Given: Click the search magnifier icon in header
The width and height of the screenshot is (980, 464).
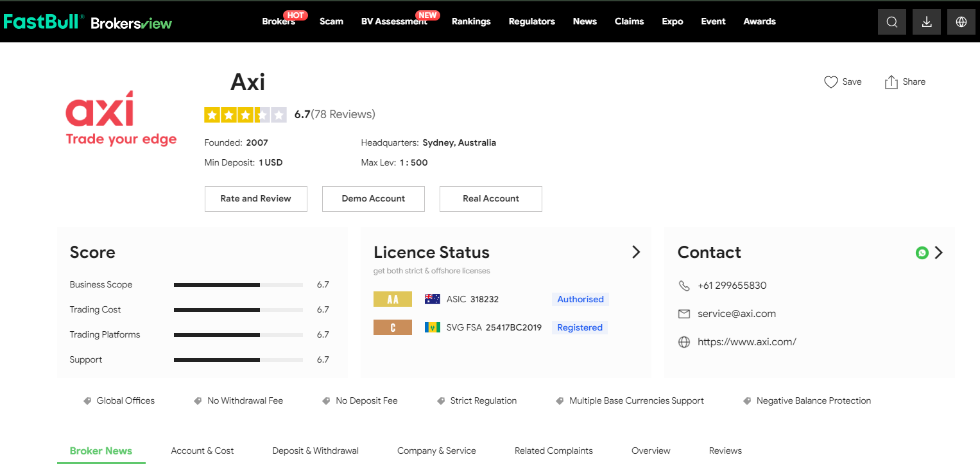Looking at the screenshot, I should pyautogui.click(x=891, y=22).
